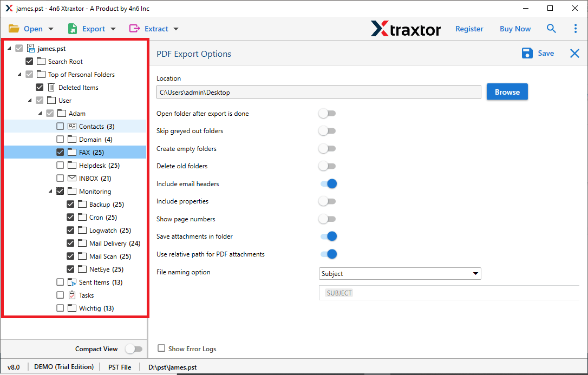The width and height of the screenshot is (588, 375).
Task: Enable Open folder after export toggle
Action: click(327, 114)
